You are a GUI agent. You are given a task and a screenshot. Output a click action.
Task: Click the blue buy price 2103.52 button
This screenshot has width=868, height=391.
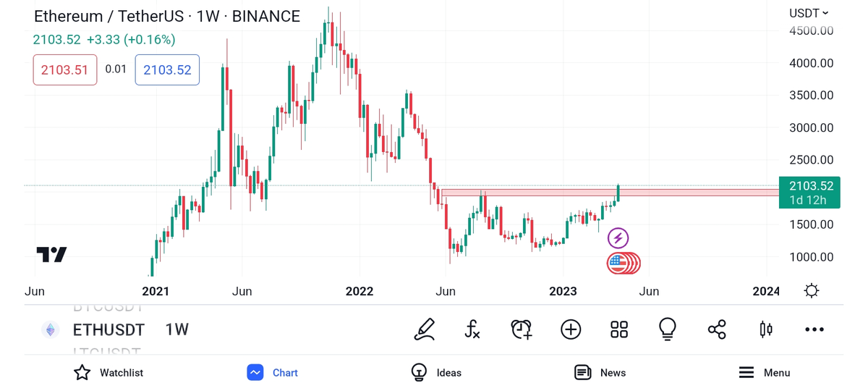pyautogui.click(x=167, y=70)
